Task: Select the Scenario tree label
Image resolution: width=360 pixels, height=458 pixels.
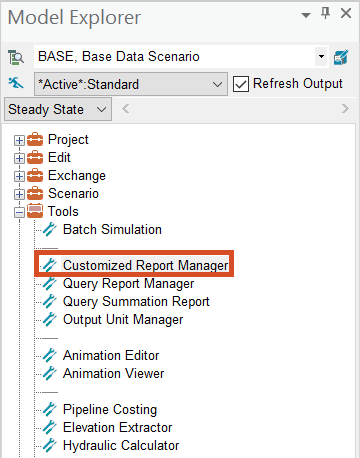Action: (x=73, y=193)
